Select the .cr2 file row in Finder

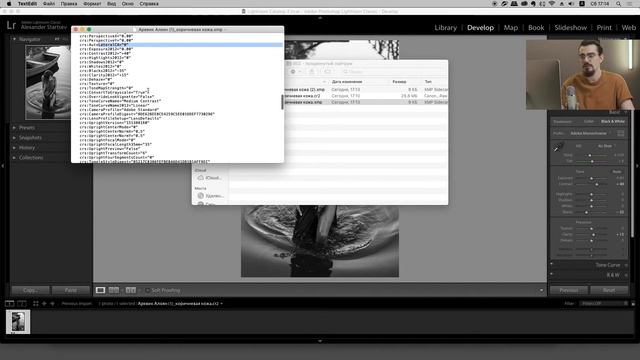pyautogui.click(x=366, y=96)
